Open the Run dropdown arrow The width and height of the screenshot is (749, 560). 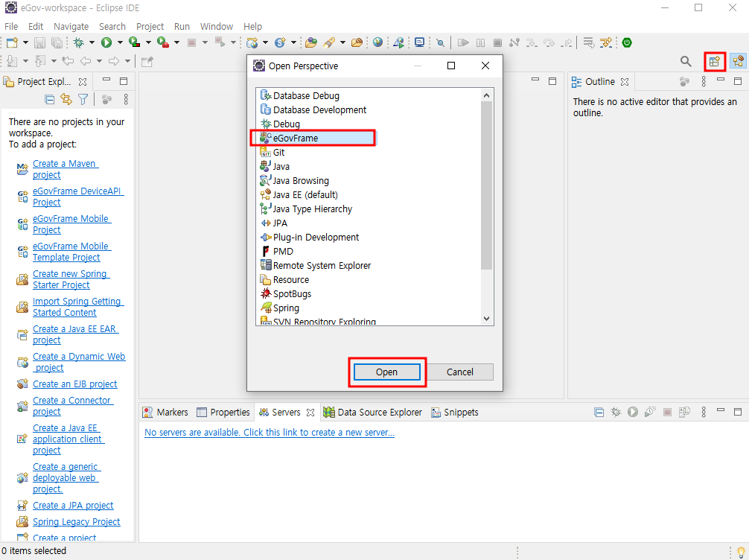(120, 42)
